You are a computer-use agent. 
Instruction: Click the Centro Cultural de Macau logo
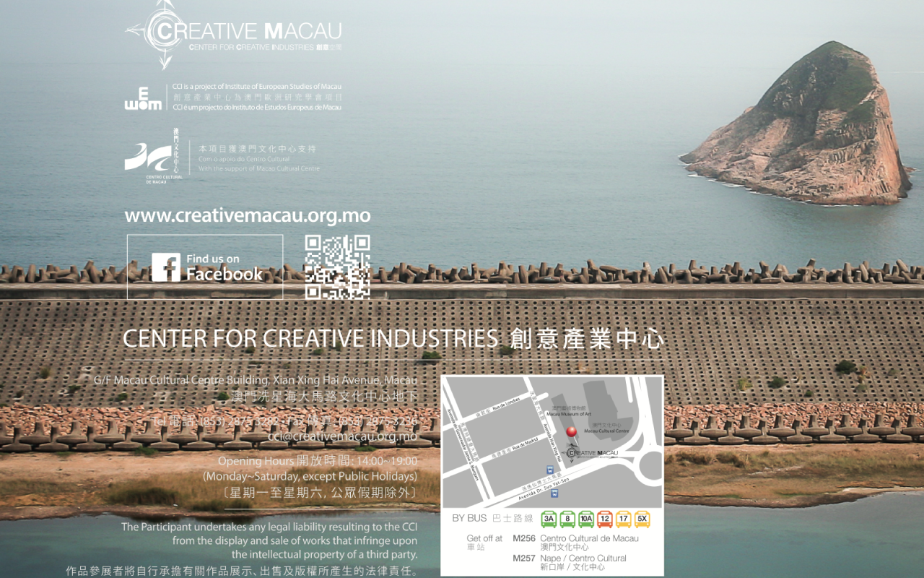tap(153, 155)
